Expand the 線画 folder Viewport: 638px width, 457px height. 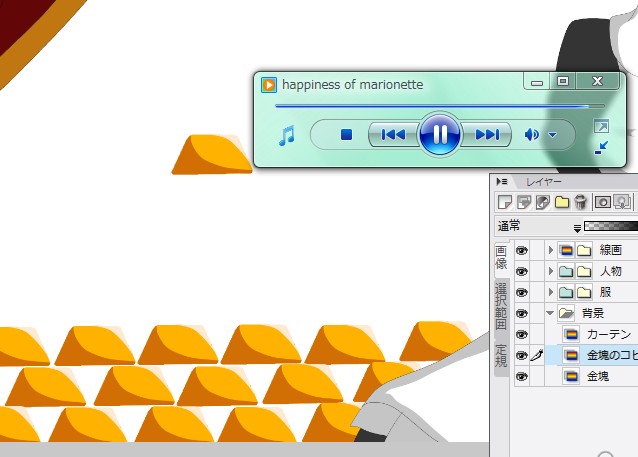551,250
